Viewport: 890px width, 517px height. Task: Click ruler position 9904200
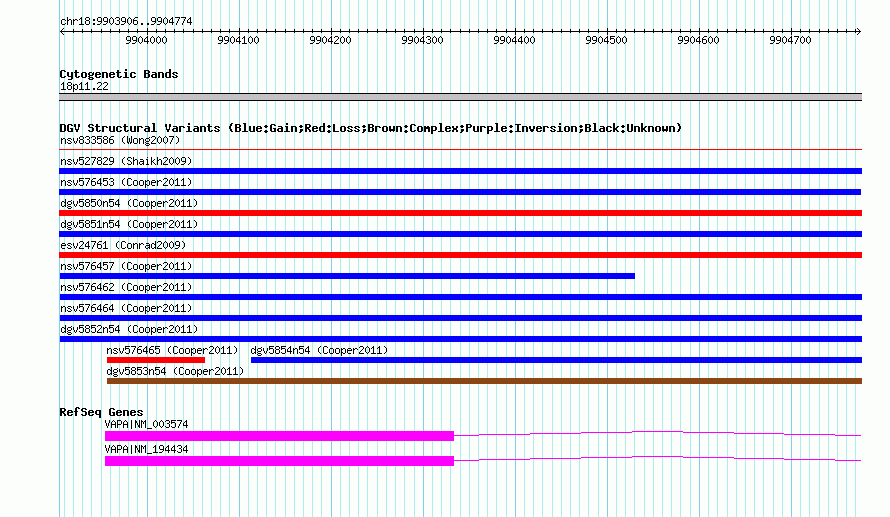tap(330, 40)
